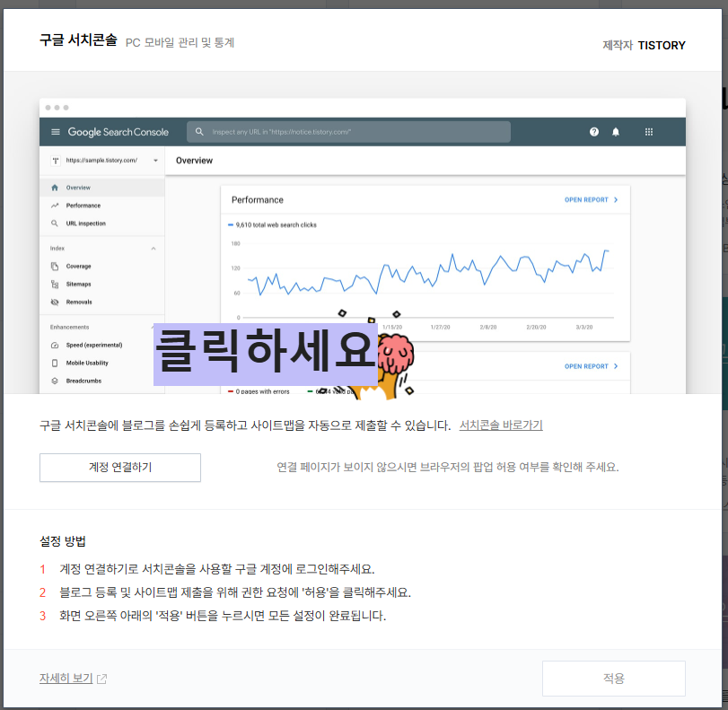Image resolution: width=728 pixels, height=710 pixels.
Task: Select the Performance trend icon in preview sidebar
Action: (55, 206)
